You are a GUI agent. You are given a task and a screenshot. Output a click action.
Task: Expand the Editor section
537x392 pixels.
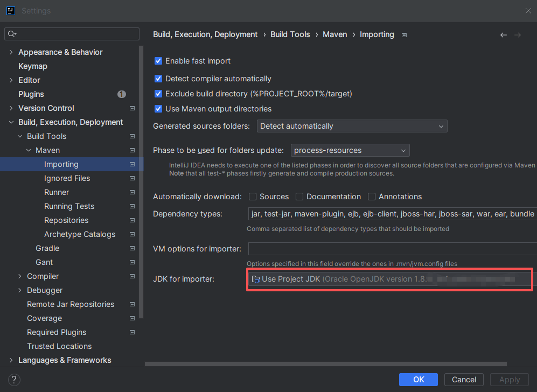11,80
